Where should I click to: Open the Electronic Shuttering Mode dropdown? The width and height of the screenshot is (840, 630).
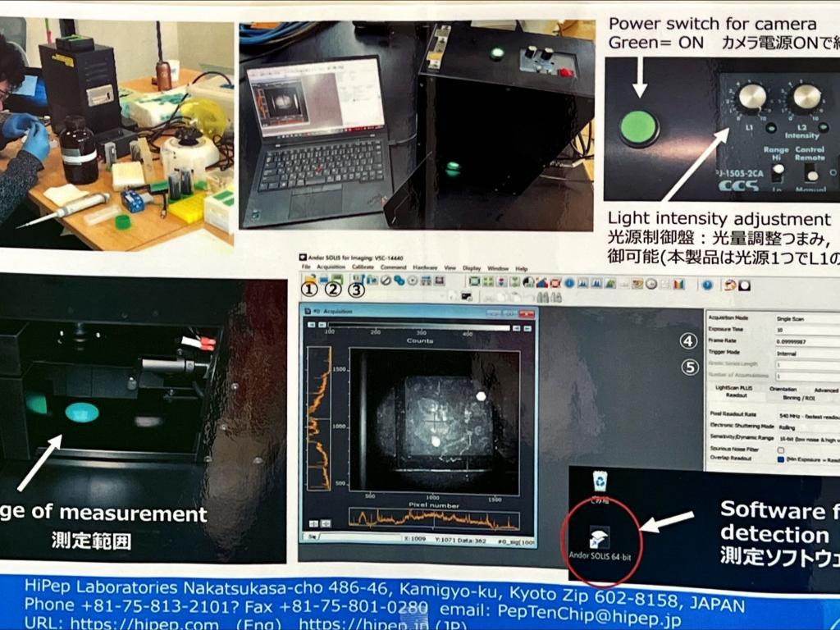pyautogui.click(x=808, y=427)
